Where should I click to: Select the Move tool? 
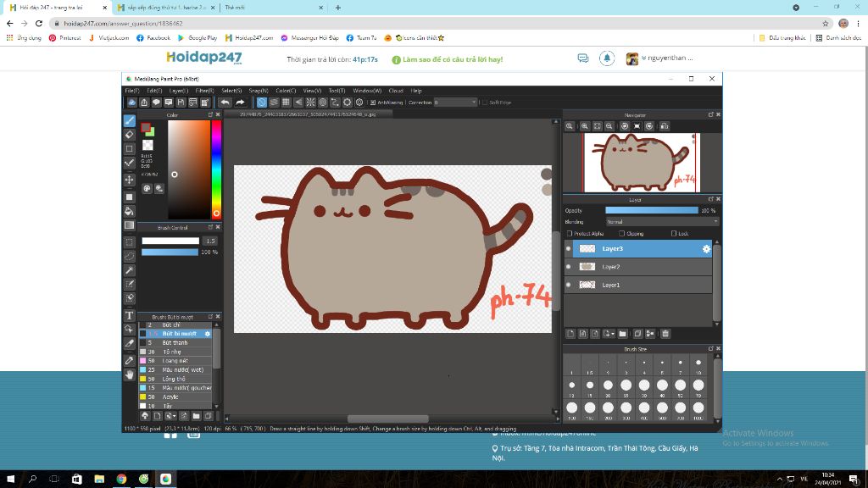click(x=130, y=180)
